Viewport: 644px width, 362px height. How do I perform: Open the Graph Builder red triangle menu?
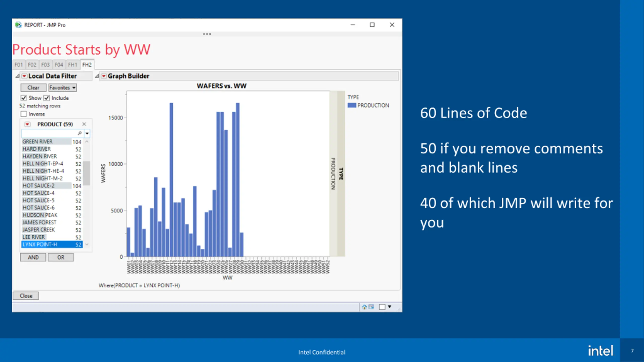[x=104, y=76]
